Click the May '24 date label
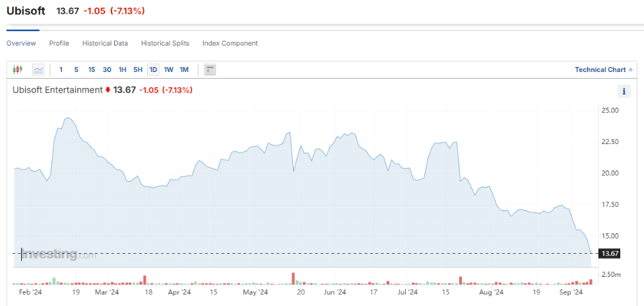 coord(255,292)
